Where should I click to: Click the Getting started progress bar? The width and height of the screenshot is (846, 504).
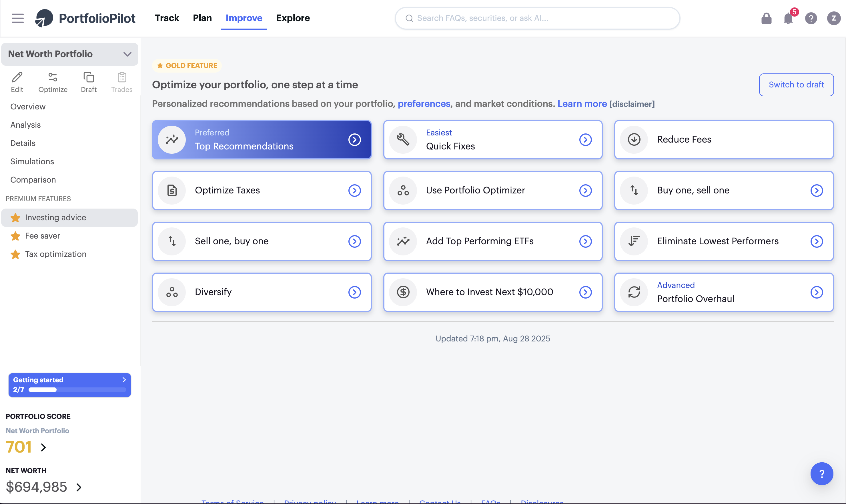77,390
